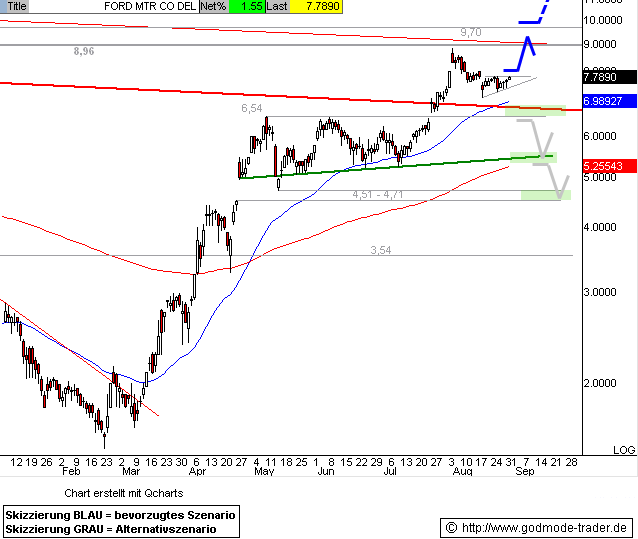Click the Title label in header
The image size is (638, 539).
pyautogui.click(x=17, y=6)
